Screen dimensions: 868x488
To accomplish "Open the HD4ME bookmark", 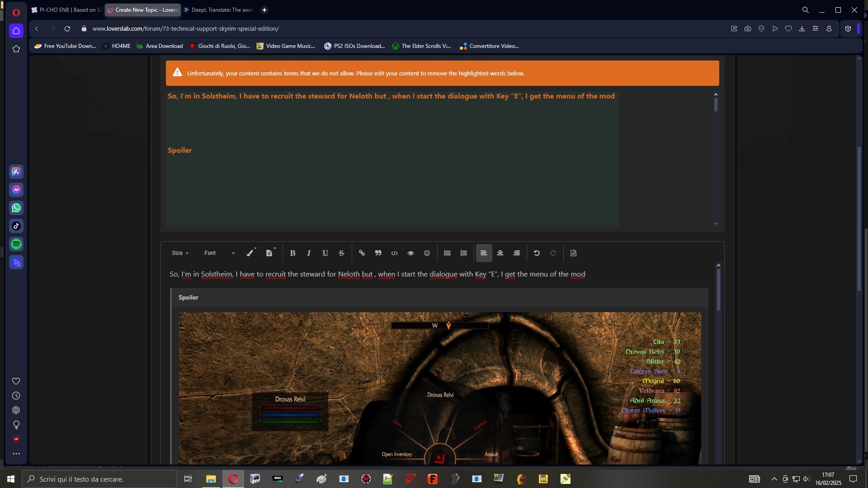I will pos(117,46).
